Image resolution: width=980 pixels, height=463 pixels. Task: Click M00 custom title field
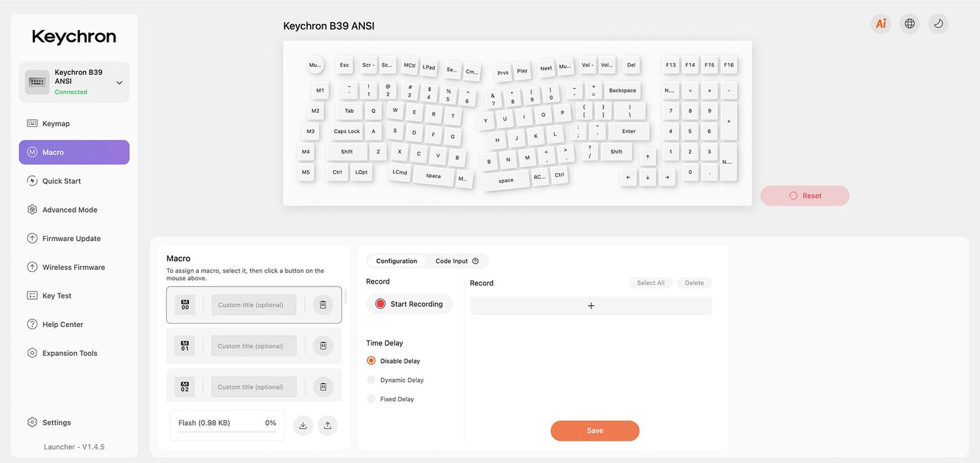[253, 305]
